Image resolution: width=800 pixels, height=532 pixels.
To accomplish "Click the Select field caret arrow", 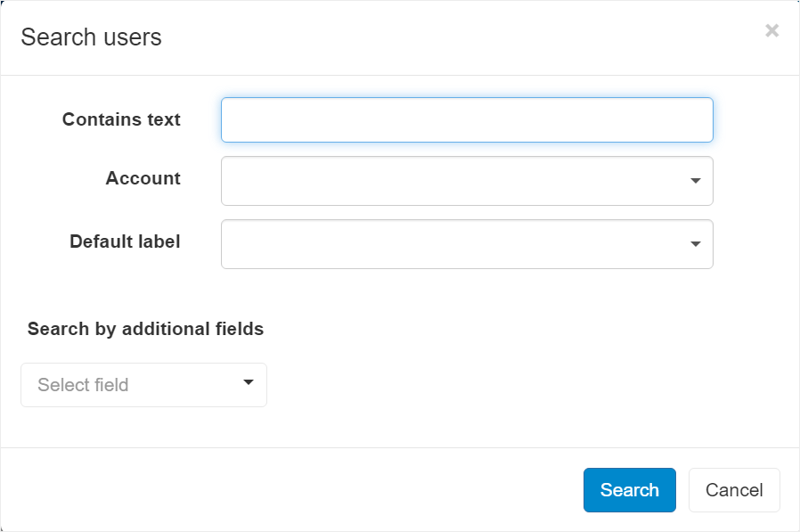I will click(x=249, y=383).
